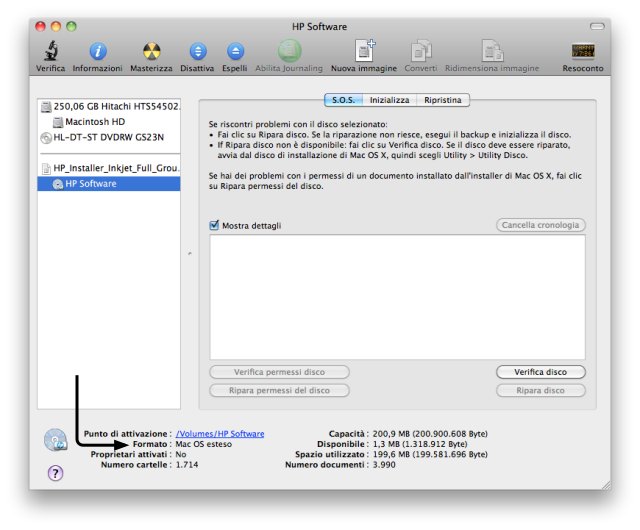Click the window's yellow minimize button
Screen dimensions: 640x530
click(56, 27)
